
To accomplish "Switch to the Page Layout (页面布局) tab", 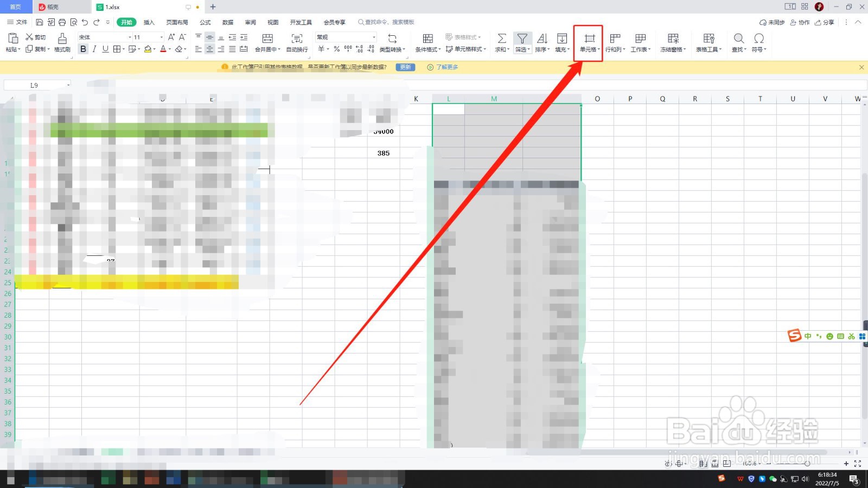I will [177, 22].
